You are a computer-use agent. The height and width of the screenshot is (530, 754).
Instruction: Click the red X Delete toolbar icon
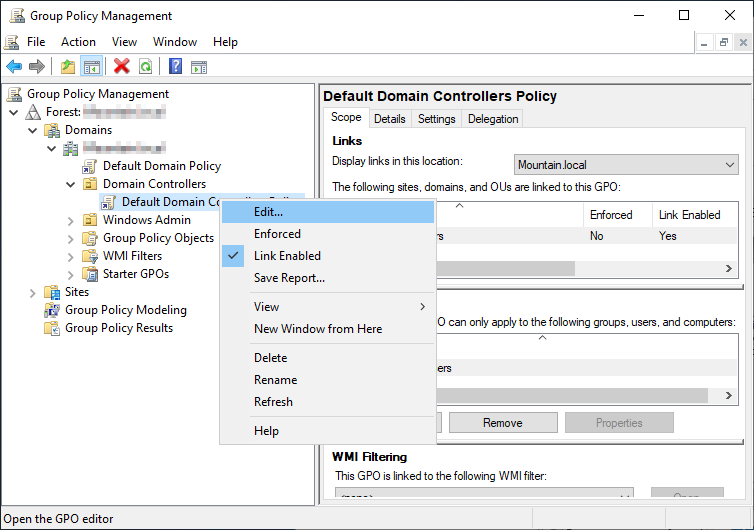click(122, 66)
